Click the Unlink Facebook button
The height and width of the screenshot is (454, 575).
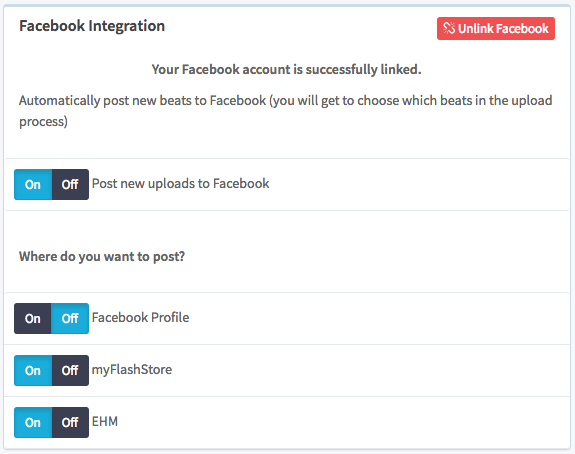click(x=495, y=28)
